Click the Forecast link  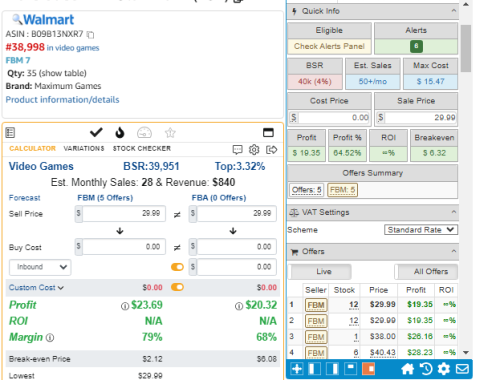(24, 198)
